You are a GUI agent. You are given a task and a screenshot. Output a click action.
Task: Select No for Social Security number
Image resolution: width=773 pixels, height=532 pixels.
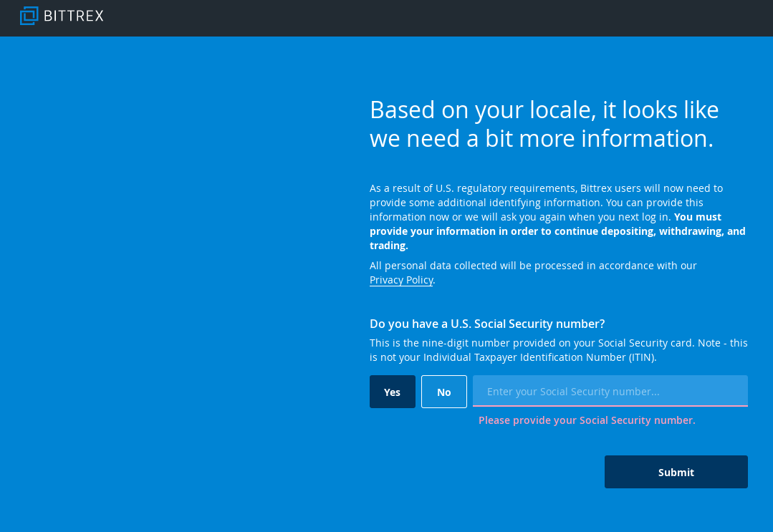point(443,392)
